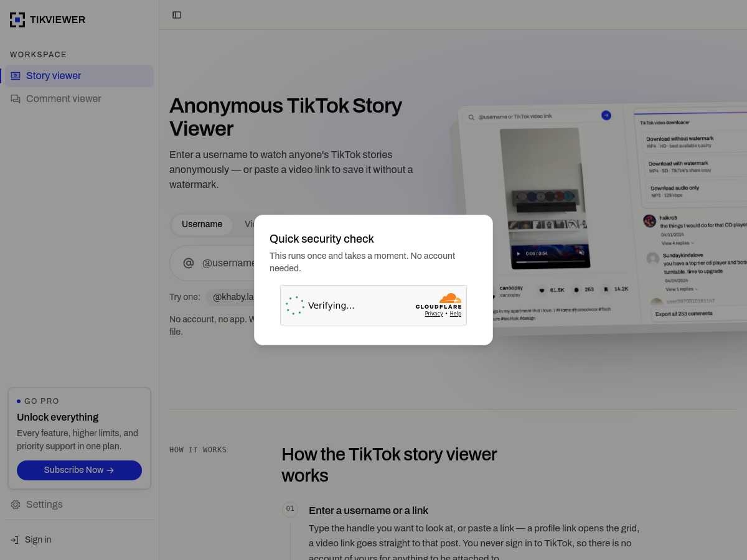747x560 pixels.
Task: Click the bookmark icon beside 14.2K
Action: [x=606, y=289]
